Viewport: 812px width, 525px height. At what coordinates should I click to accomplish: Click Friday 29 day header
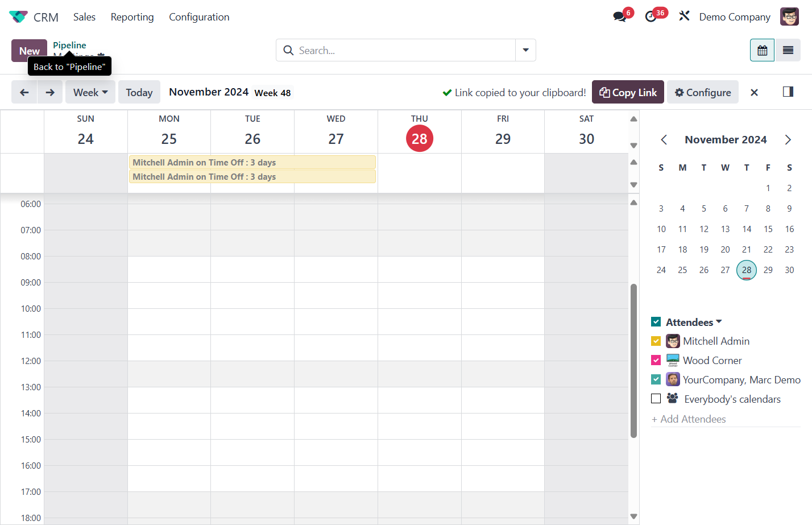tap(503, 132)
